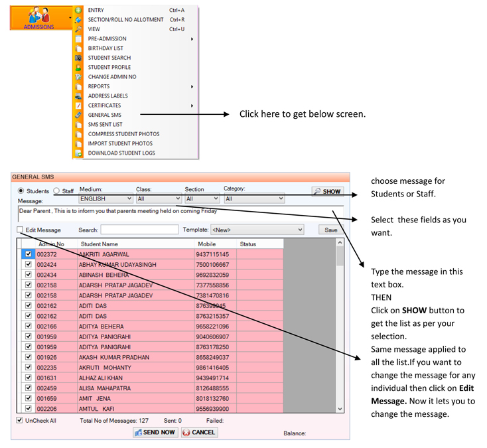The width and height of the screenshot is (487, 448).
Task: Uncheck the row for ALHAZ ALI KHAN
Action: tap(29, 378)
